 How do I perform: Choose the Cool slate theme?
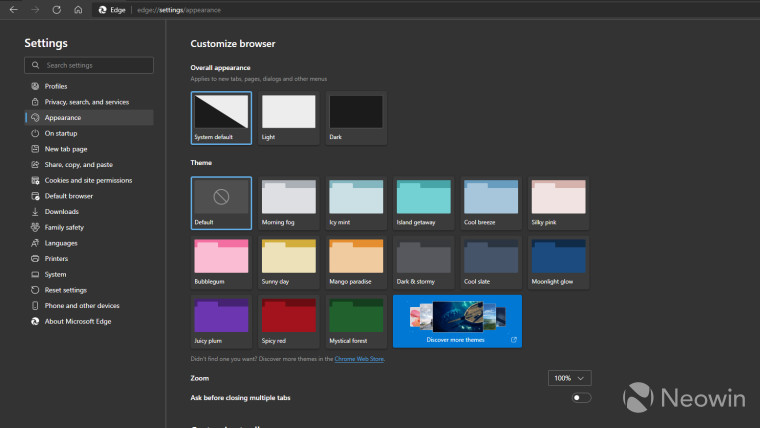click(491, 262)
